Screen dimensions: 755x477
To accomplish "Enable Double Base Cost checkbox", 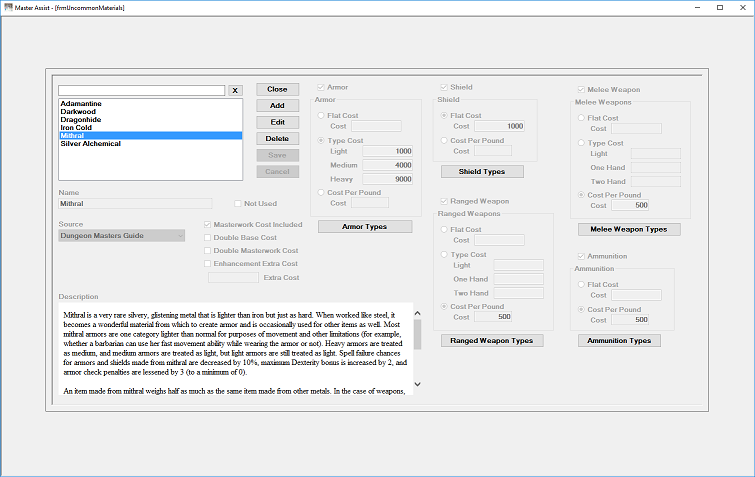I will pyautogui.click(x=208, y=237).
